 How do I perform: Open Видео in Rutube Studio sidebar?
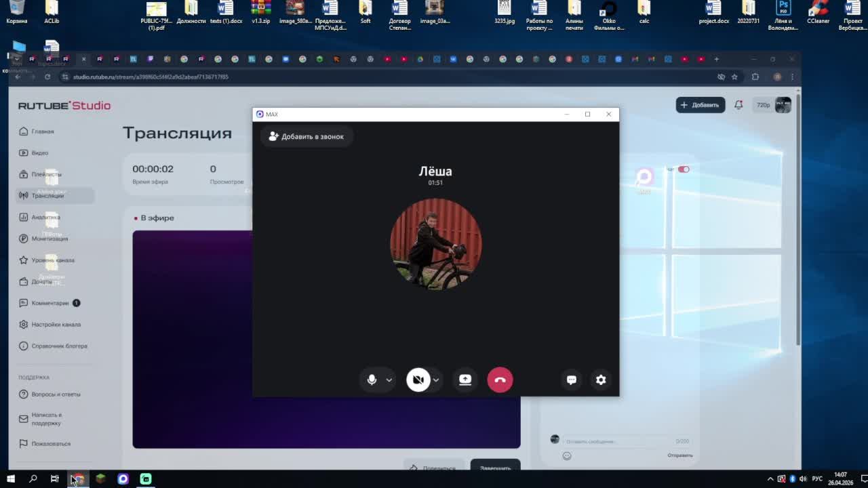coord(39,153)
